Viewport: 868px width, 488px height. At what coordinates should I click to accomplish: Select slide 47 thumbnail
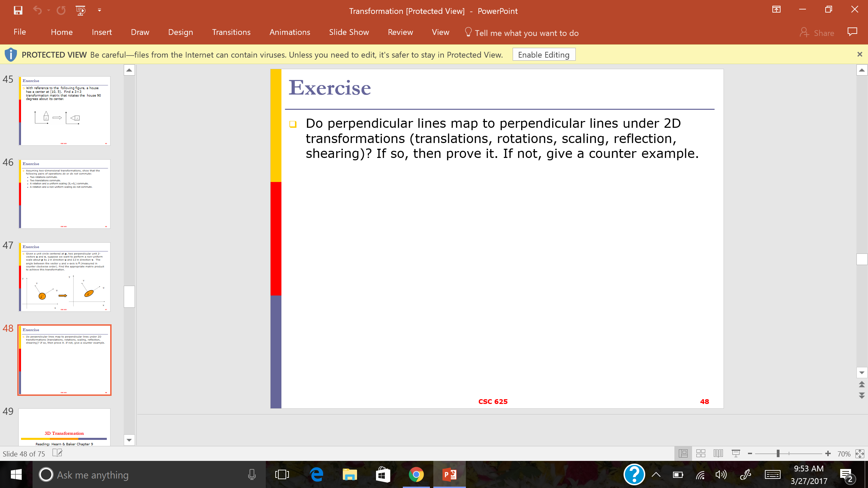[x=64, y=277]
